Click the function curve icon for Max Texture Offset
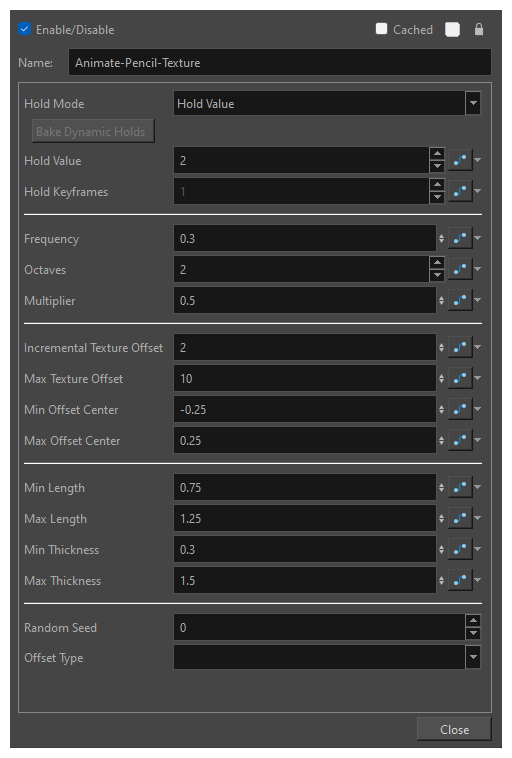 pos(460,379)
